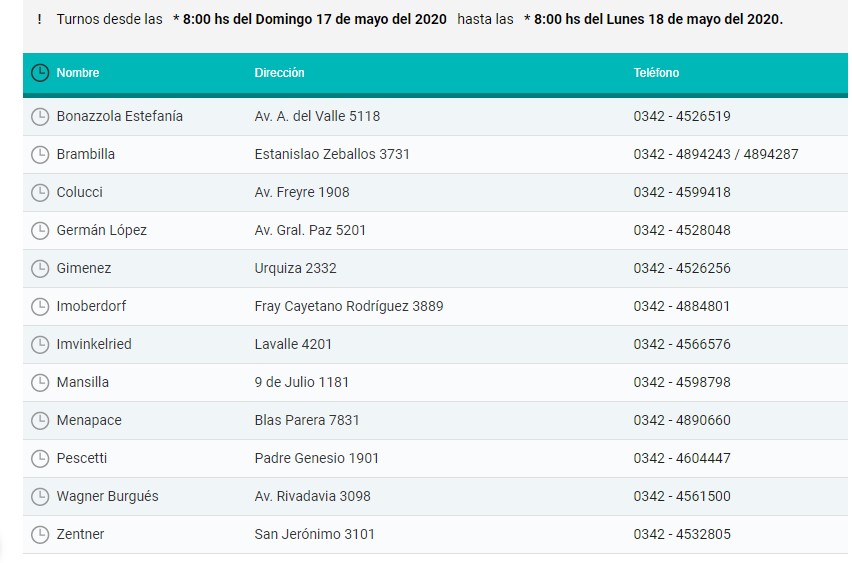Click the clock icon next to Zentner
852x563 pixels.
40,534
